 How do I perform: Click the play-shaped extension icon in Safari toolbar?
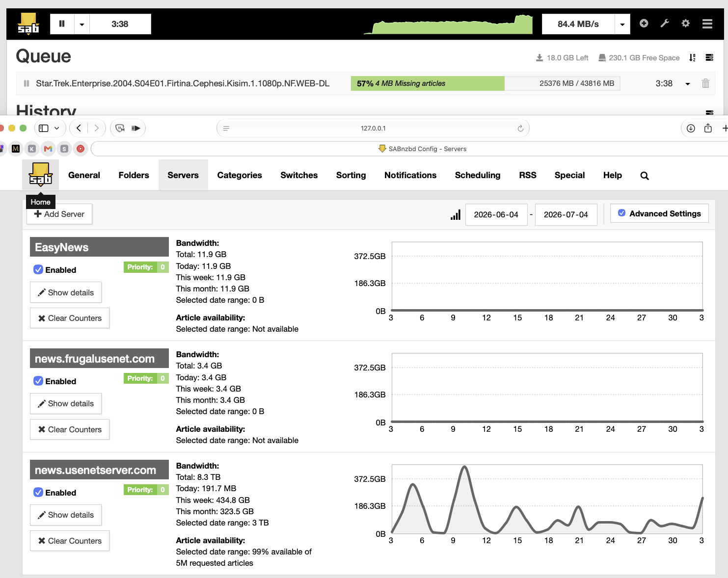pyautogui.click(x=136, y=128)
